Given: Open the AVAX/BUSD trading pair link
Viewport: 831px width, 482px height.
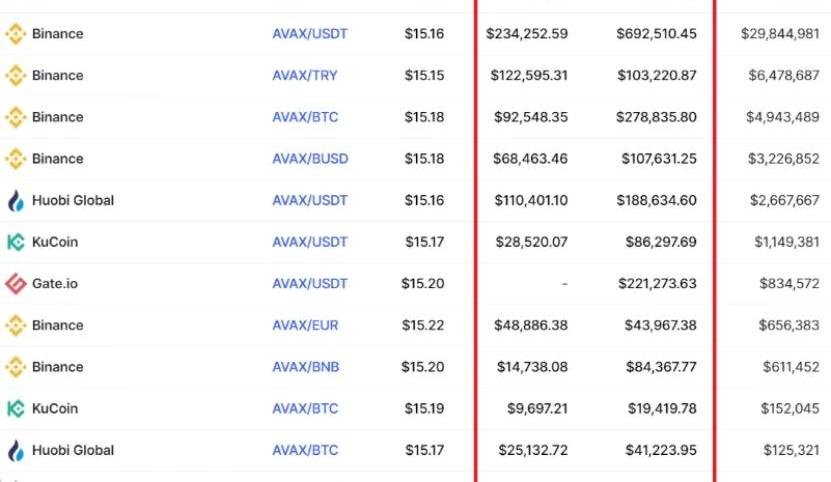Looking at the screenshot, I should point(310,159).
